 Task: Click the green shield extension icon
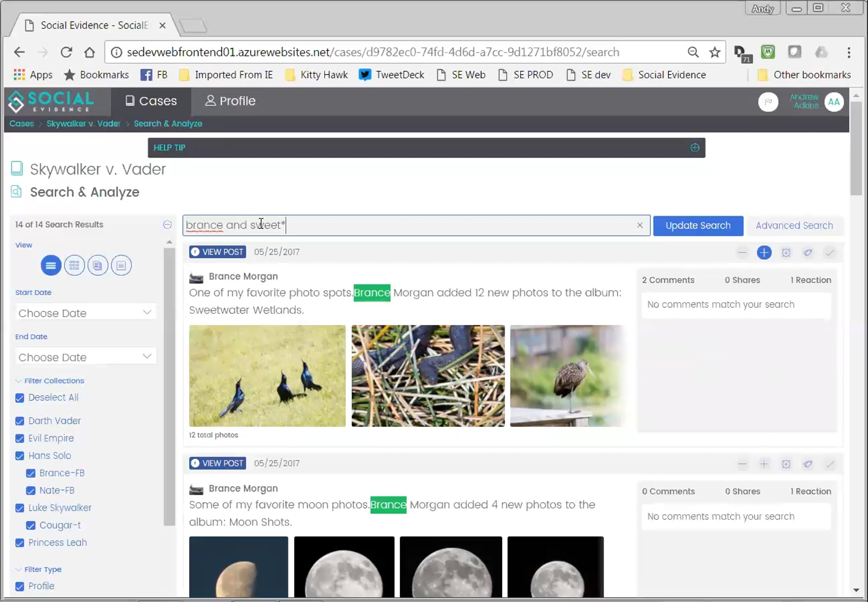tap(768, 52)
